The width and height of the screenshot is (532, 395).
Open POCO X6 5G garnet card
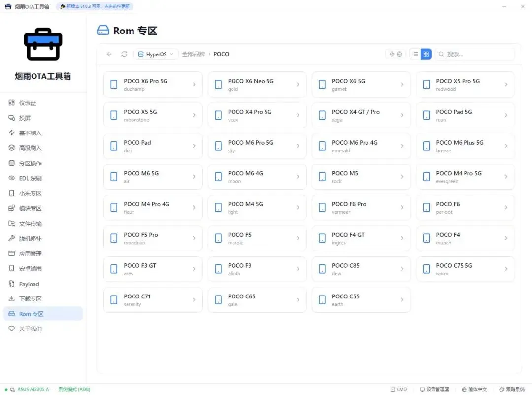pyautogui.click(x=361, y=85)
